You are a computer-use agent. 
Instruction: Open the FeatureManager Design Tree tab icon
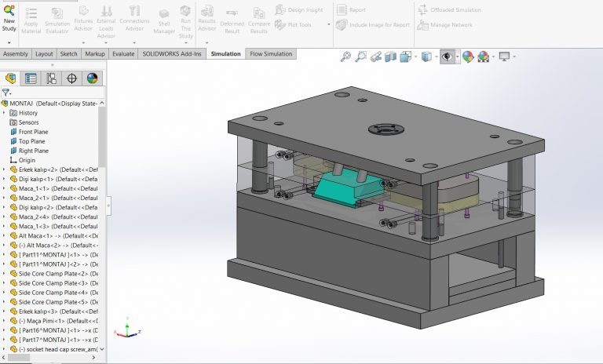pyautogui.click(x=11, y=78)
